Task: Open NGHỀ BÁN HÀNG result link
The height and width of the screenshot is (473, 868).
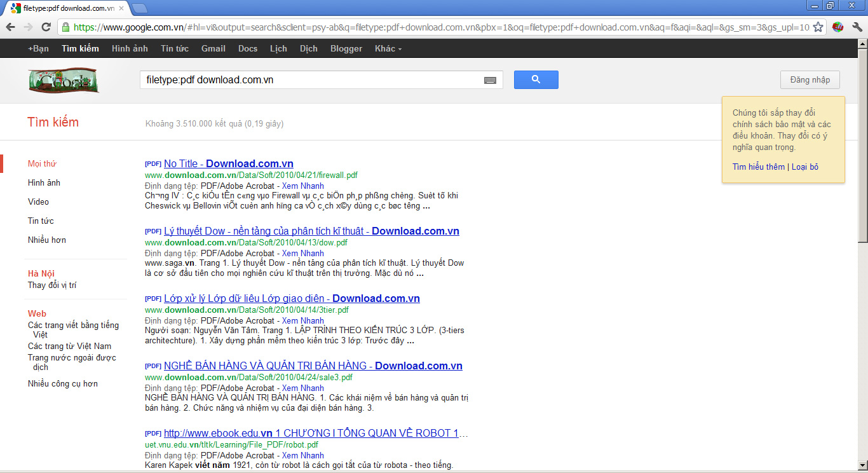Action: click(313, 366)
